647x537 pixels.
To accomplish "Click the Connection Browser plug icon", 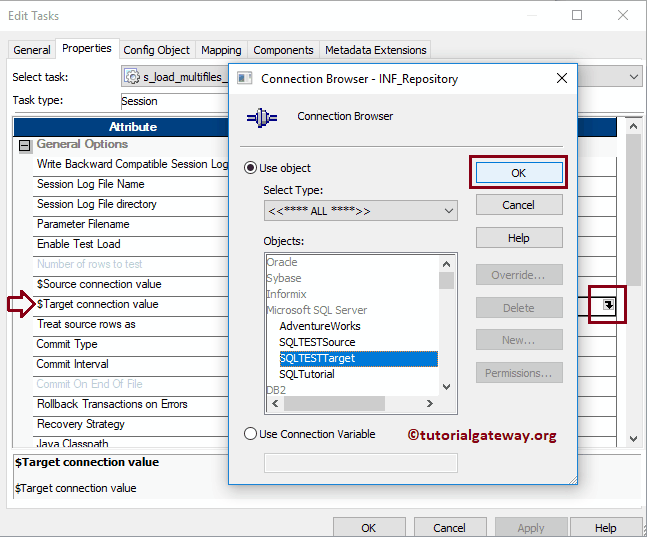I will point(262,118).
